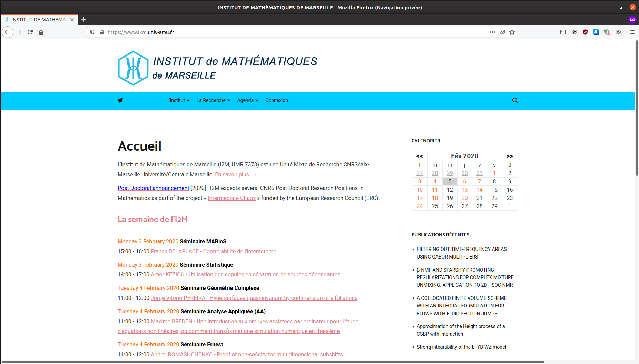Show site security padlock info

[102, 32]
